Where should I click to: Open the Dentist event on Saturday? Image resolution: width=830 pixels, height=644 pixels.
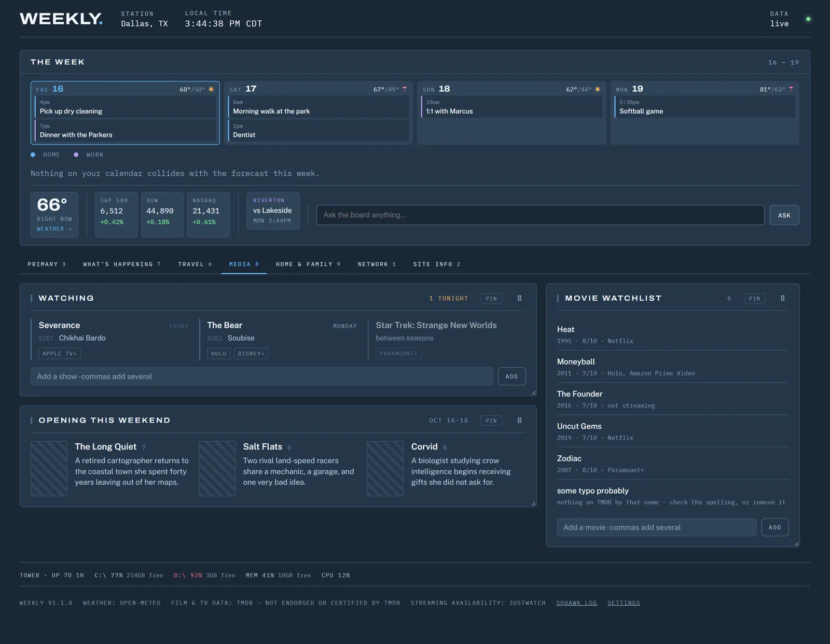(319, 131)
